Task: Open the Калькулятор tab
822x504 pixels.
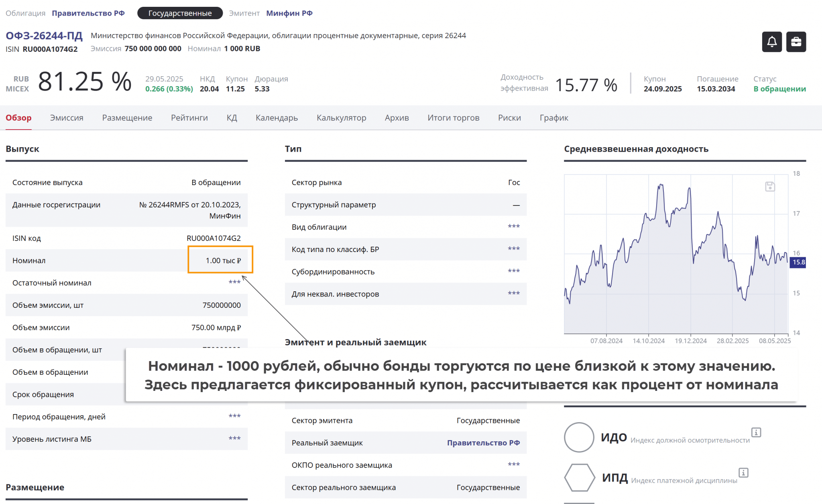Action: (x=341, y=118)
